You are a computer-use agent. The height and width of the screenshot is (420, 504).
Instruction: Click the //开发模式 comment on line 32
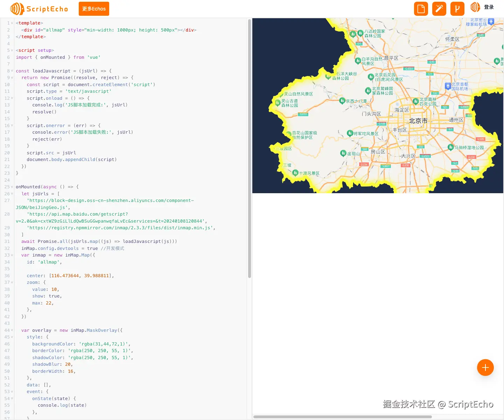112,248
